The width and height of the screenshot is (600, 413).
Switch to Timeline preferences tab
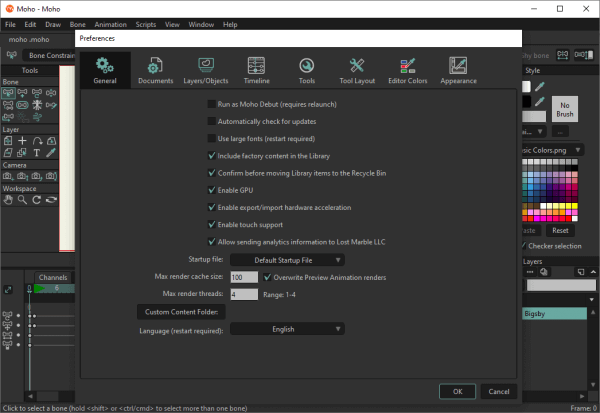(x=257, y=70)
